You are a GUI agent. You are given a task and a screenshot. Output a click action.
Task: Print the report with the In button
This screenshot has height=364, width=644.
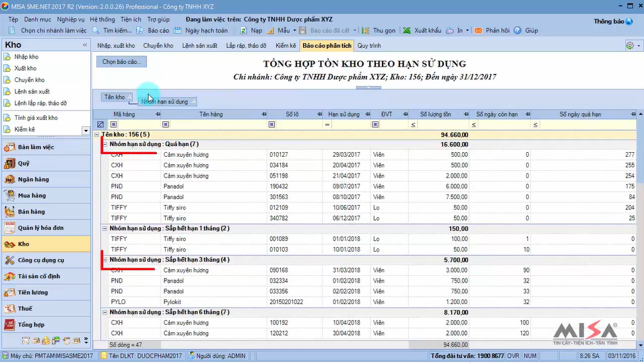point(455,30)
